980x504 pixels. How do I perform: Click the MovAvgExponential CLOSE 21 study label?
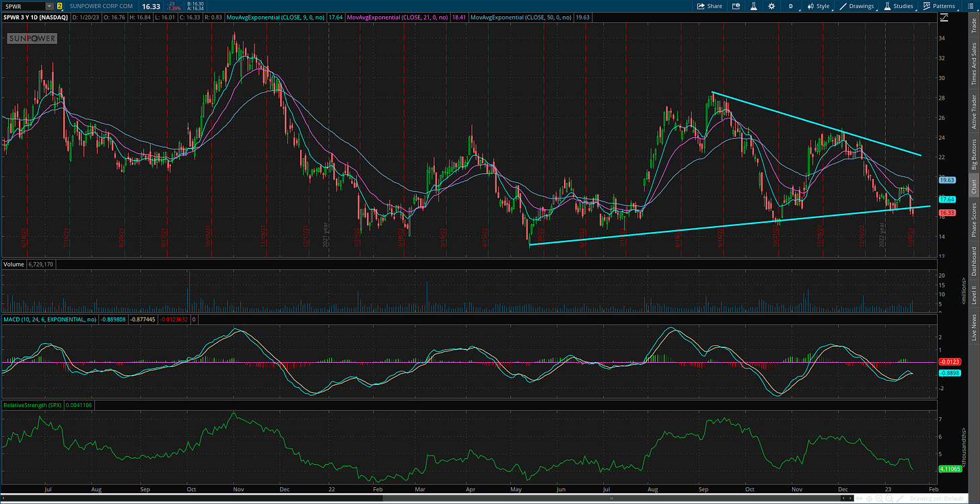[x=398, y=16]
